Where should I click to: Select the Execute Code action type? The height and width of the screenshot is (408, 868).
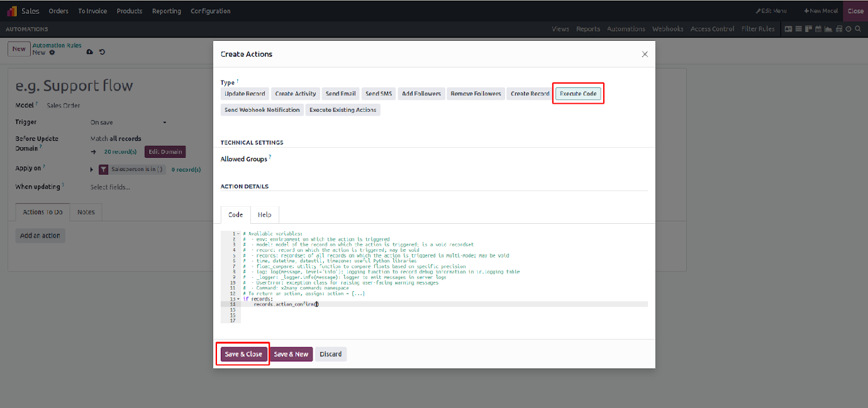tap(578, 94)
